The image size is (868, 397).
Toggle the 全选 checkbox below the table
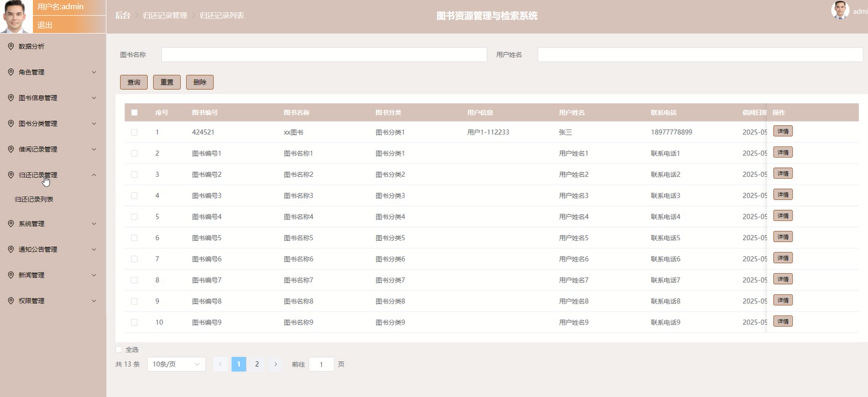[x=119, y=349]
